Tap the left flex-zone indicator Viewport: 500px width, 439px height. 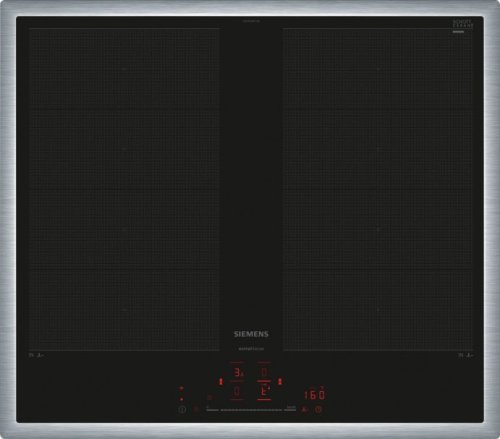(221, 381)
